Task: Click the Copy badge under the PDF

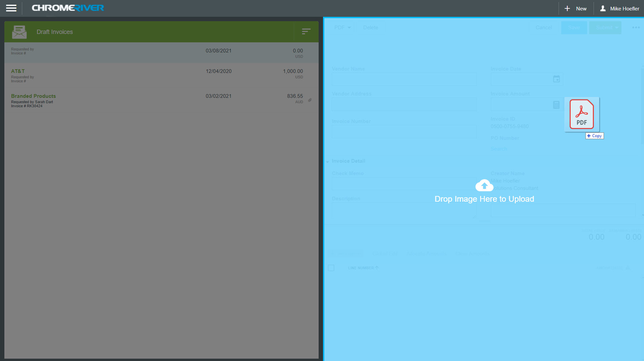Action: tap(594, 135)
